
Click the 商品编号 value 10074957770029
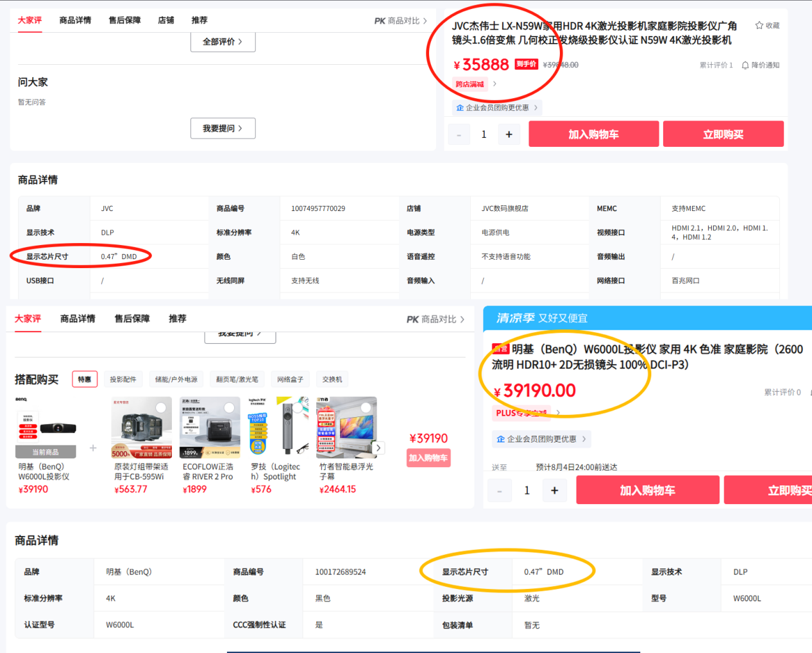coord(318,208)
